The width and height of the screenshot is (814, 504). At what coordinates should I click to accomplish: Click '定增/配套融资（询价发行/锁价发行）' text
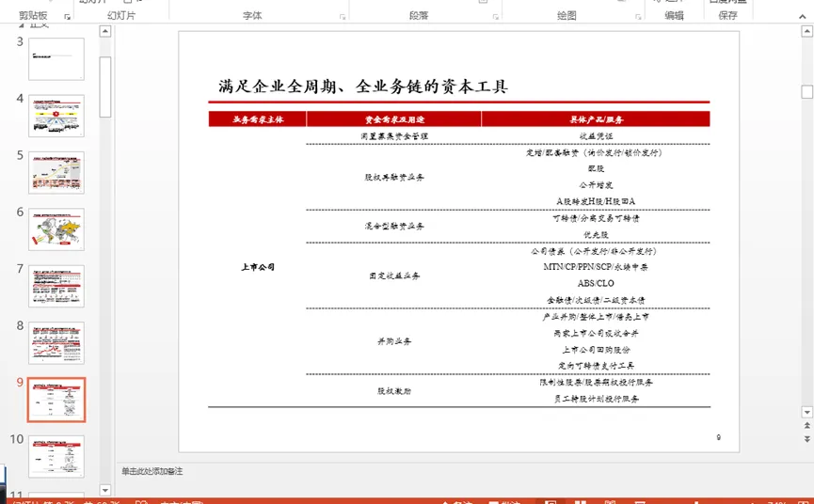pyautogui.click(x=596, y=152)
